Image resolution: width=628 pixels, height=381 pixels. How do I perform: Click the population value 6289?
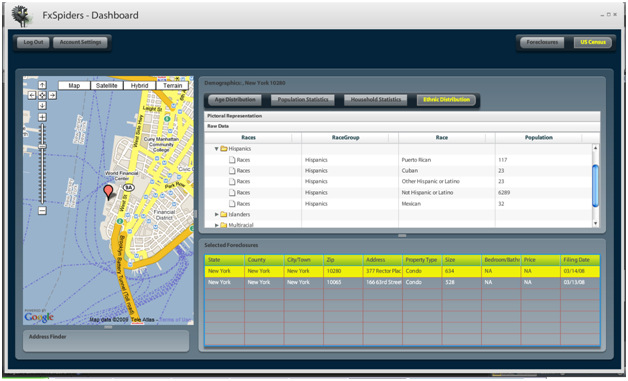pyautogui.click(x=504, y=193)
